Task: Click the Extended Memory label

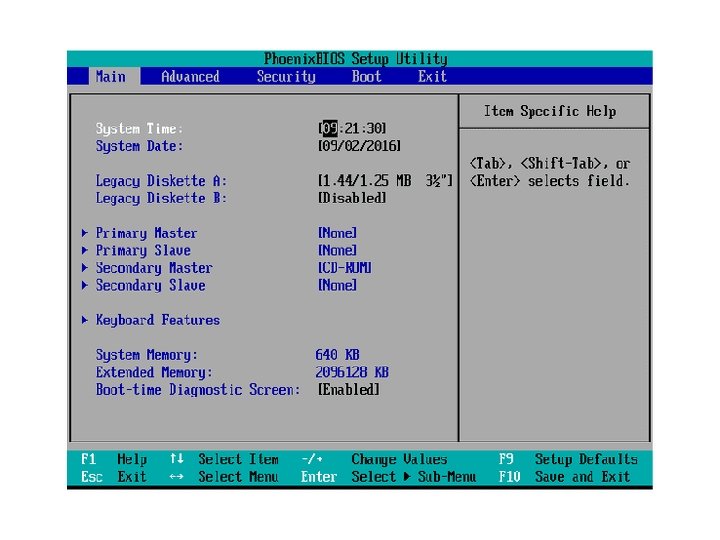Action: pyautogui.click(x=154, y=373)
